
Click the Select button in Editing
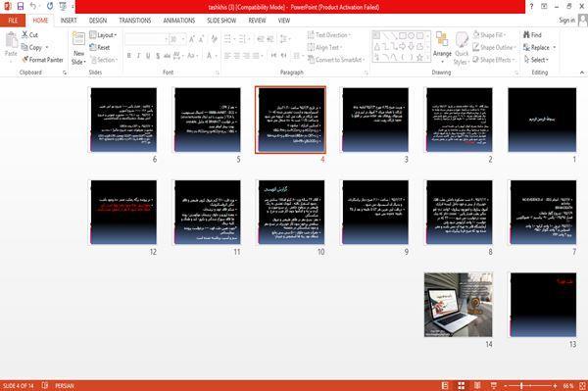[x=536, y=60]
